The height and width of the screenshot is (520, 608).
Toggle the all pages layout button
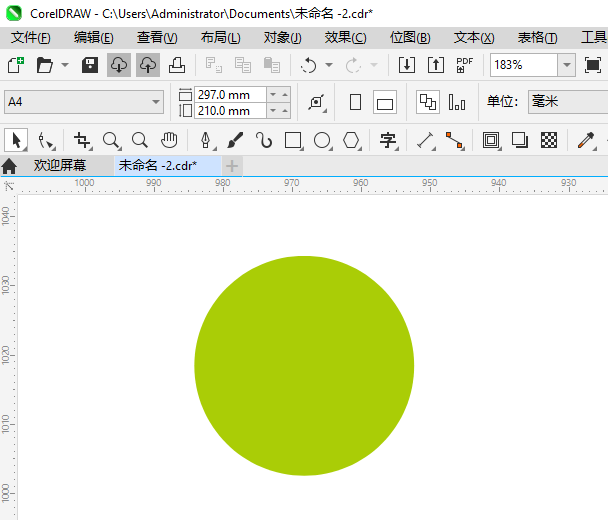coord(428,102)
